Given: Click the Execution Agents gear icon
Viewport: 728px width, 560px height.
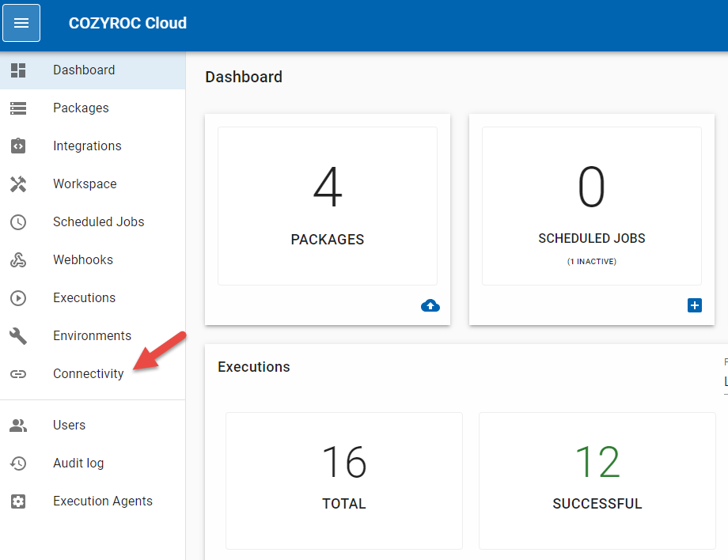Looking at the screenshot, I should coord(18,501).
